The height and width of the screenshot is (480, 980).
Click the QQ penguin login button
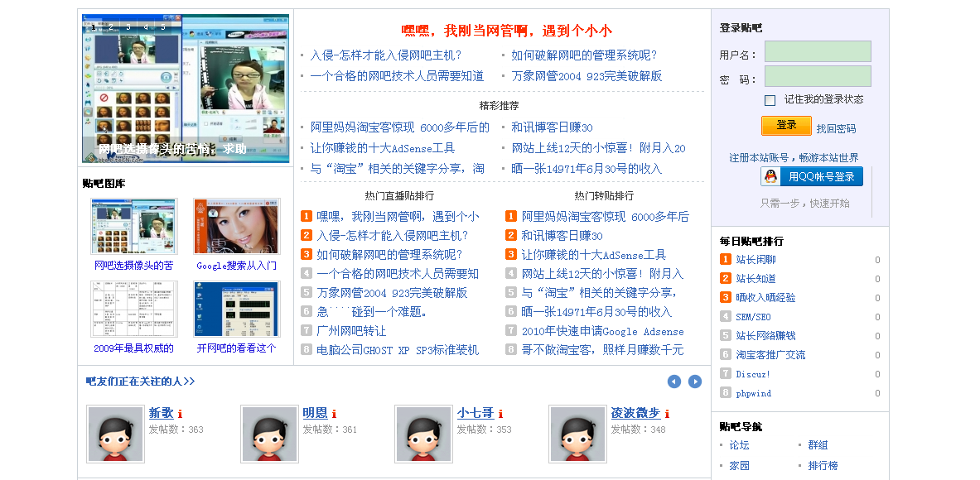coord(812,176)
